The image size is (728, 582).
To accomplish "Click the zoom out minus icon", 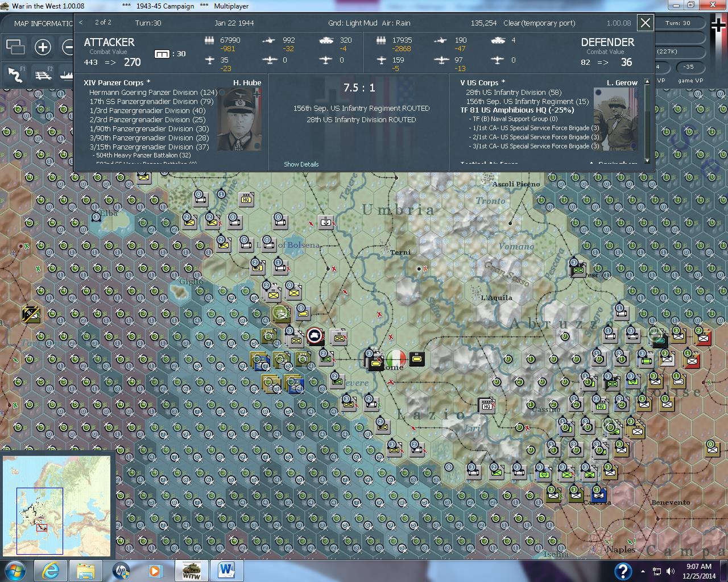I will coord(68,47).
